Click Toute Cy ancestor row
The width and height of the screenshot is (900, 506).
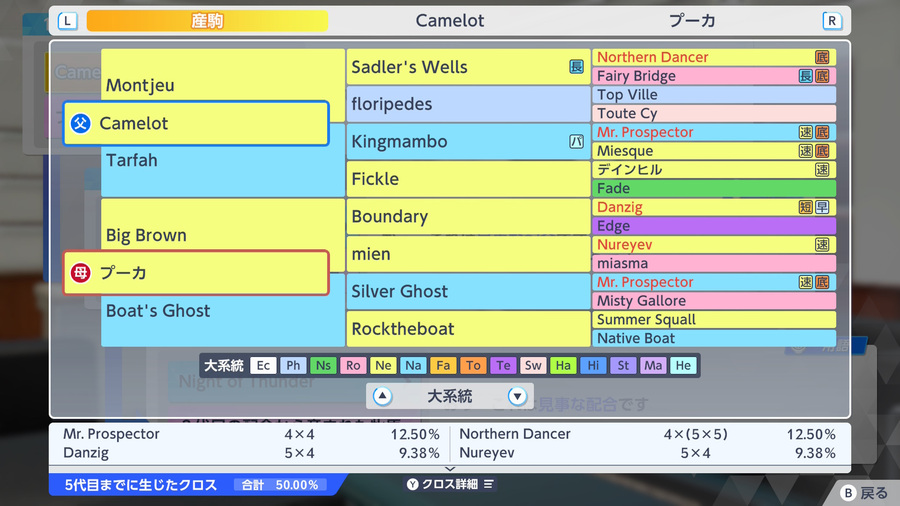[x=714, y=113]
